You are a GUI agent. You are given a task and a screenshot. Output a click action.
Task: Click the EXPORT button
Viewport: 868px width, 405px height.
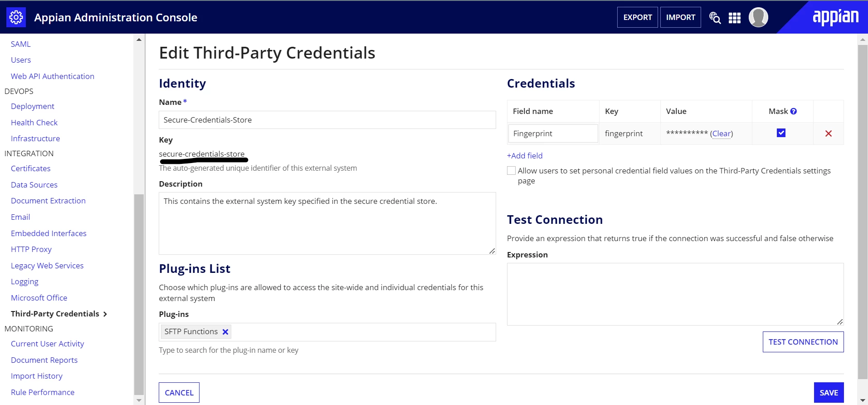tap(637, 17)
